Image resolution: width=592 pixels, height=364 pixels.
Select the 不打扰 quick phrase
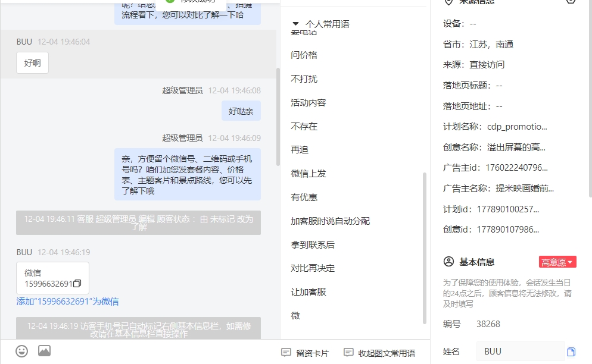(304, 79)
